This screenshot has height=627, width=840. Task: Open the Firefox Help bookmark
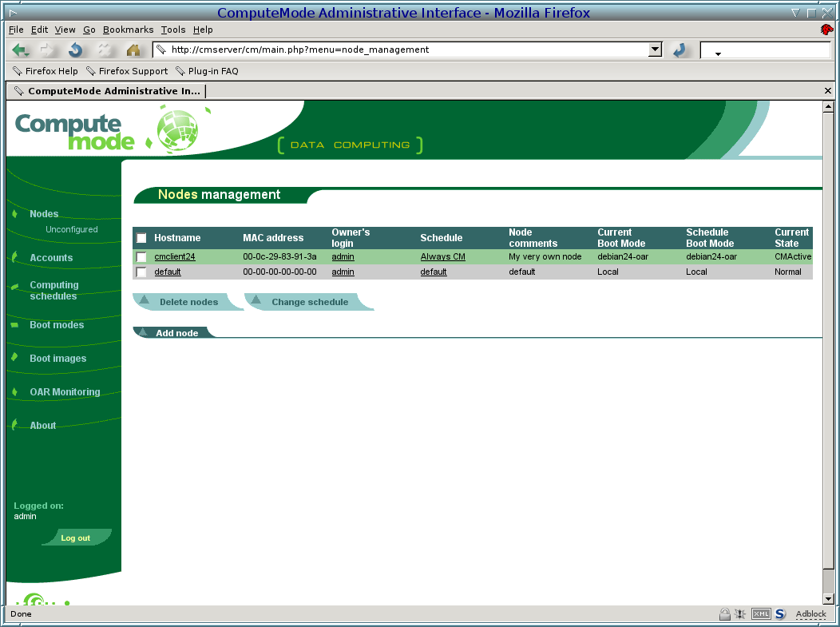pyautogui.click(x=46, y=71)
